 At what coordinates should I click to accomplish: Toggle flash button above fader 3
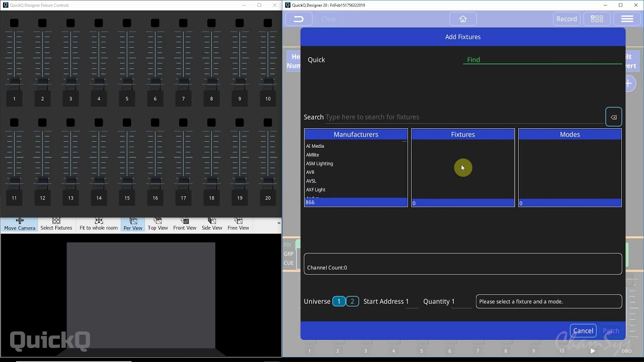click(70, 23)
